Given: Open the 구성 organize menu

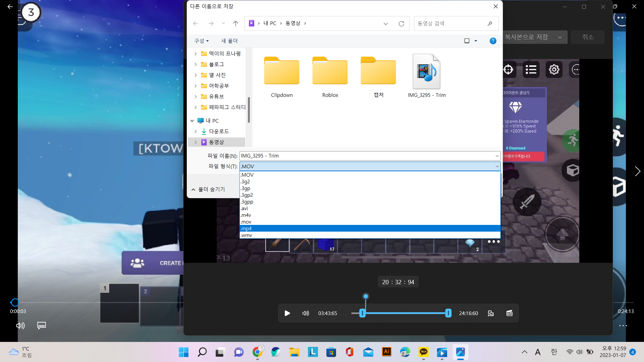Looking at the screenshot, I should coord(201,41).
